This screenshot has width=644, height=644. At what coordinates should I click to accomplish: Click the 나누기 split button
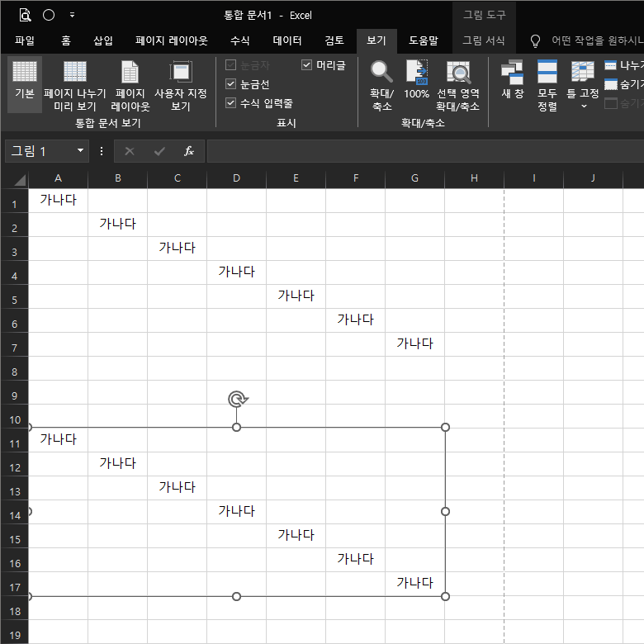click(624, 65)
